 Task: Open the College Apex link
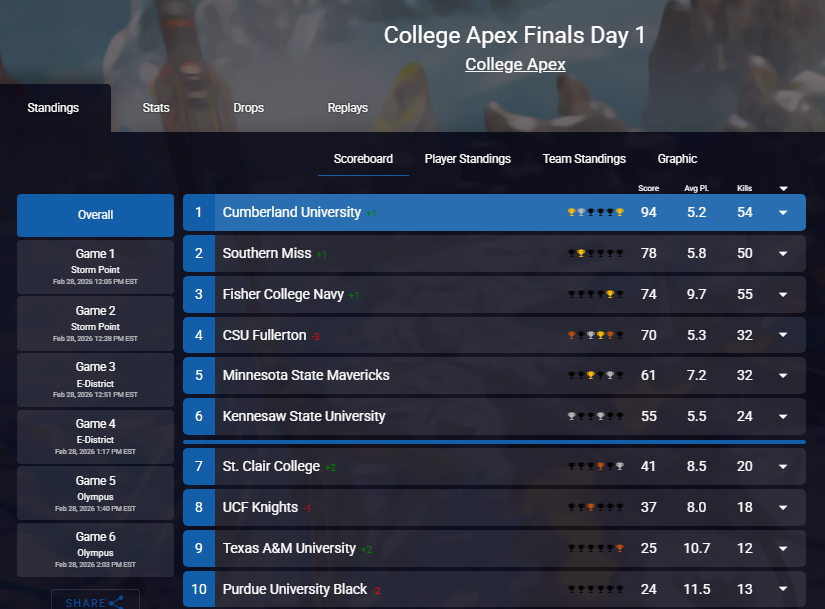515,64
